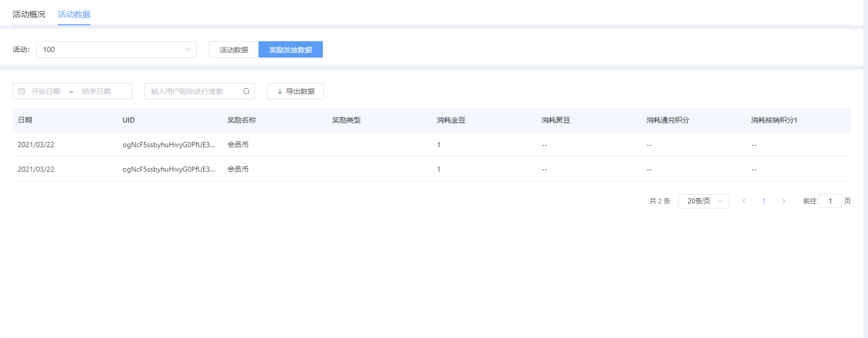Screen dimensions: 868x338
Task: Switch to the 活动概况 tab
Action: (29, 14)
